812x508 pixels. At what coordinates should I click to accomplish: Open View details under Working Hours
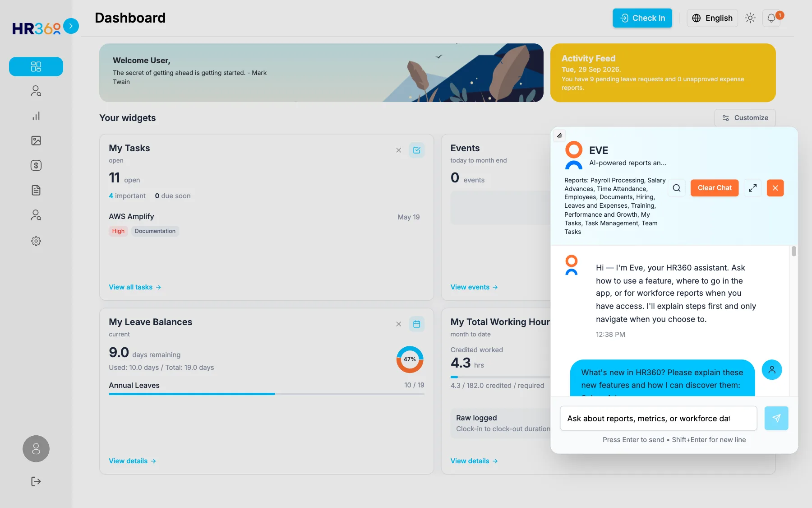tap(474, 461)
